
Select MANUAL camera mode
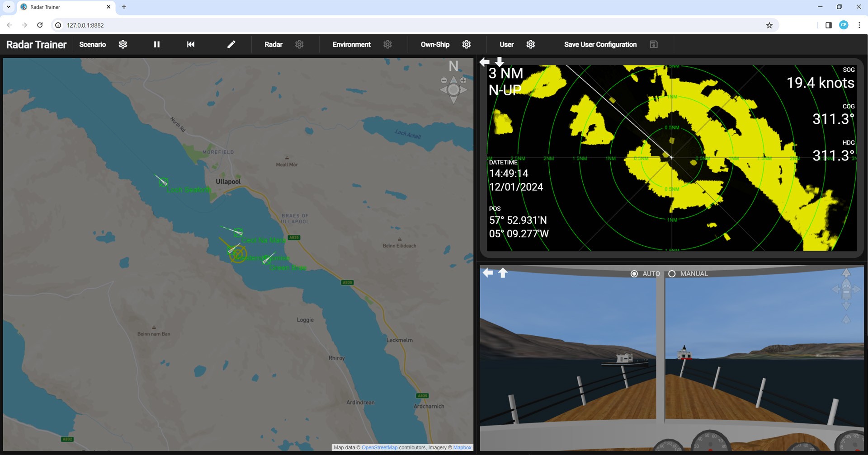click(x=672, y=273)
